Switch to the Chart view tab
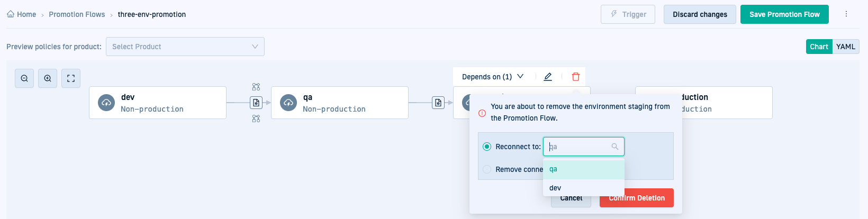The width and height of the screenshot is (868, 219). pos(819,47)
